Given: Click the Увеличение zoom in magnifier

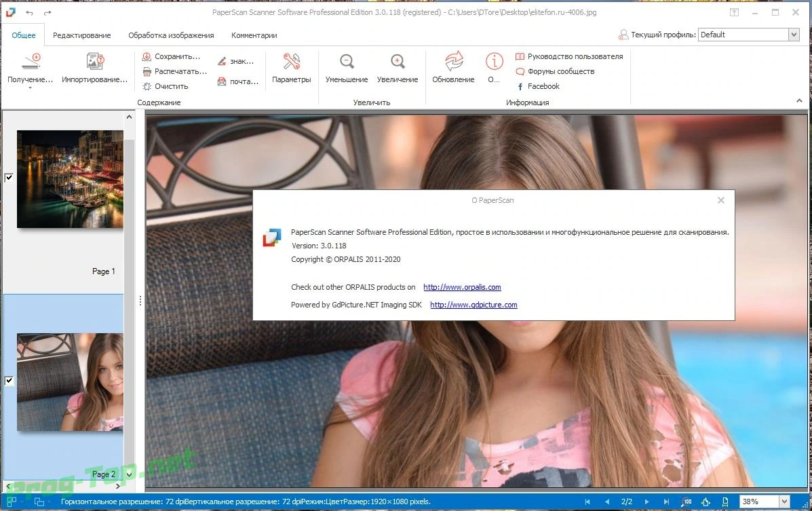Looking at the screenshot, I should tap(398, 62).
